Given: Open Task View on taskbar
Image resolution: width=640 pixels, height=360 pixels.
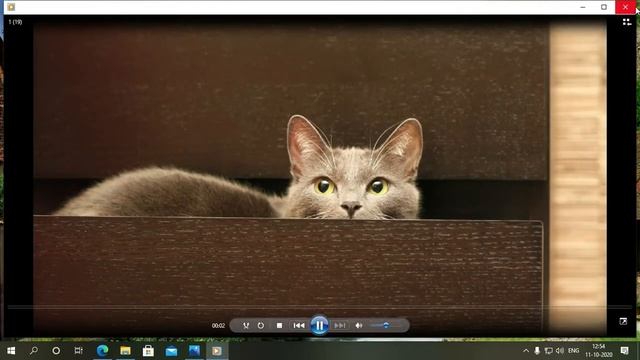Looking at the screenshot, I should (x=78, y=351).
